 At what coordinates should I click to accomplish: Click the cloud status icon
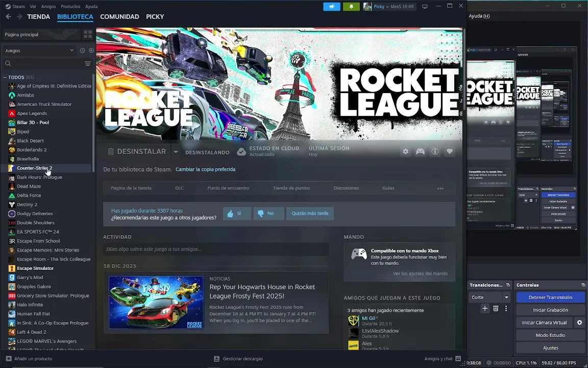tap(241, 151)
